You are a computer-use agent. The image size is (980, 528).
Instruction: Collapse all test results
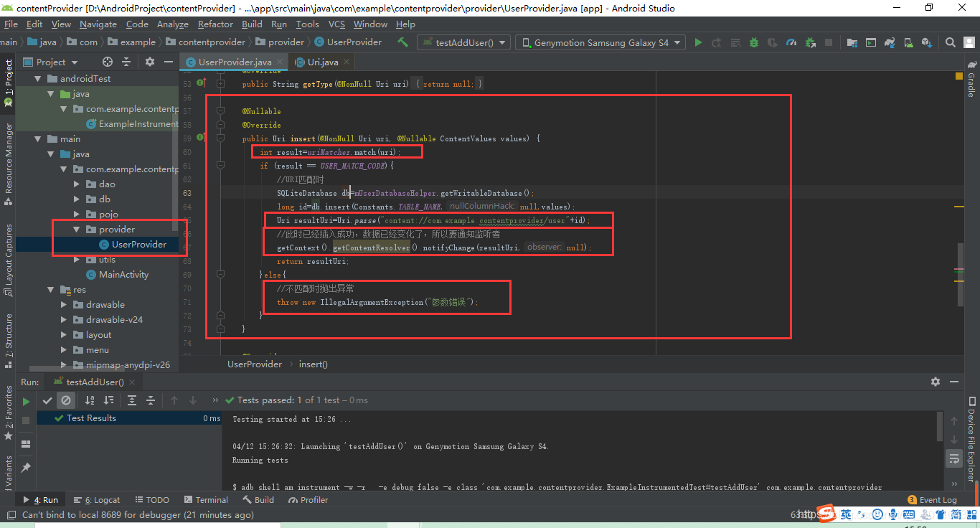tap(151, 400)
